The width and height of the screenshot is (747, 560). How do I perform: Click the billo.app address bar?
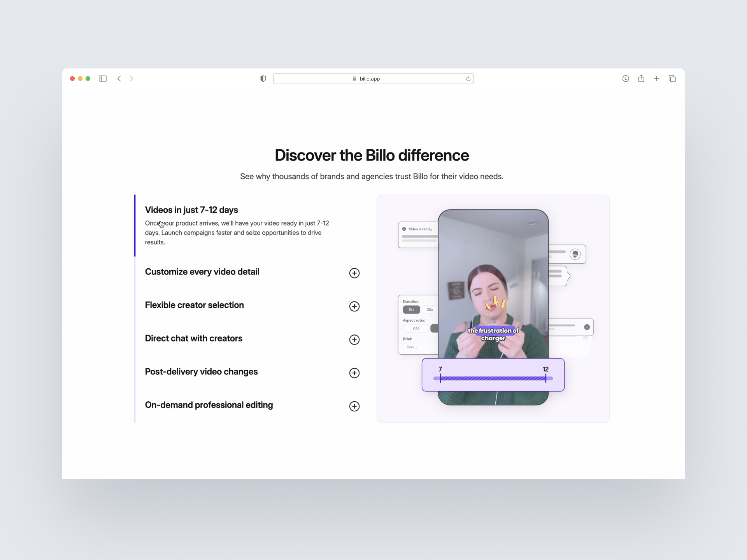click(x=373, y=79)
